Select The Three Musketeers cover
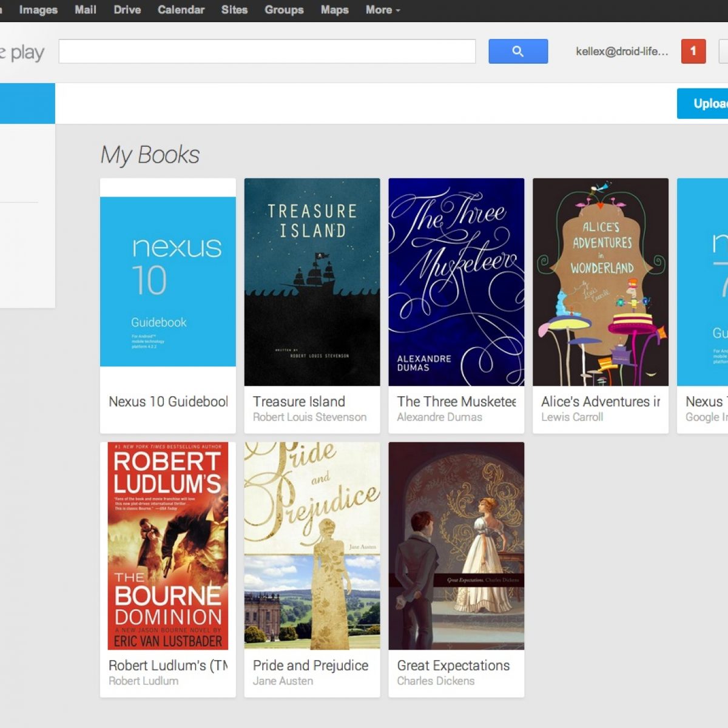728x728 pixels. click(456, 281)
